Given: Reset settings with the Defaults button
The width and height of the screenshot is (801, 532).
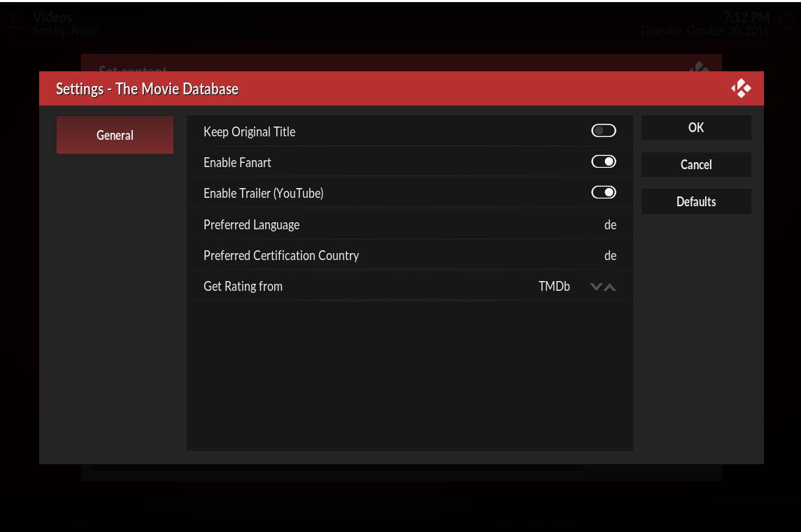Looking at the screenshot, I should pos(696,201).
